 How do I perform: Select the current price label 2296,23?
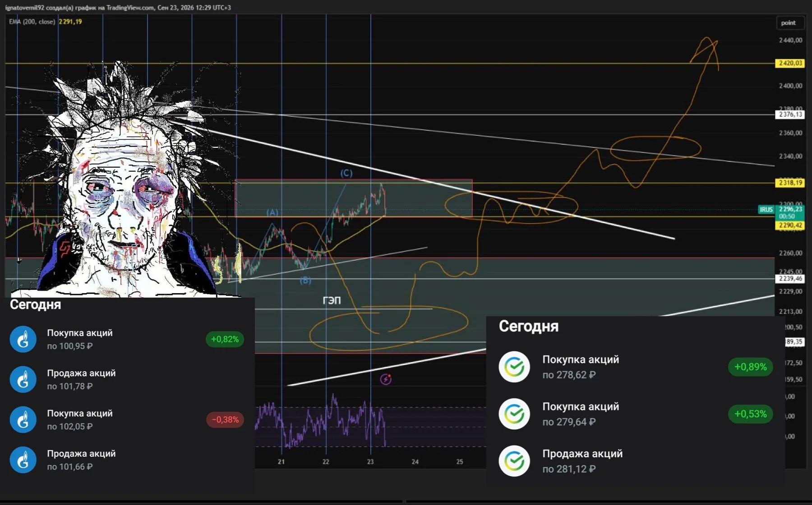[x=790, y=209]
